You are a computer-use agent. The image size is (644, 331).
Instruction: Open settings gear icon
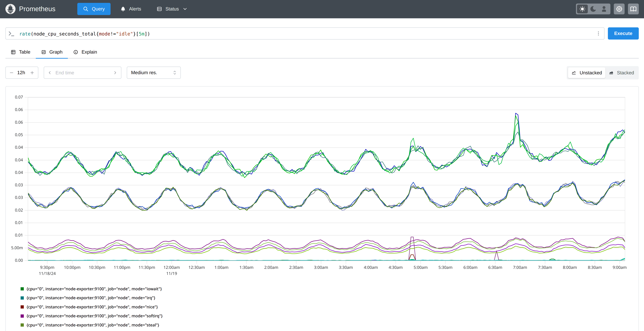pyautogui.click(x=619, y=9)
